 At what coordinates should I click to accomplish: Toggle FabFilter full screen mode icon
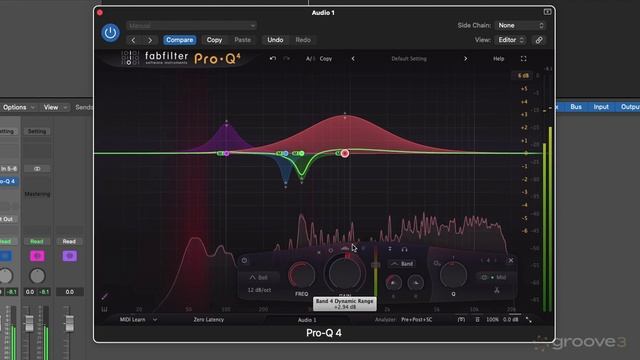[524, 59]
